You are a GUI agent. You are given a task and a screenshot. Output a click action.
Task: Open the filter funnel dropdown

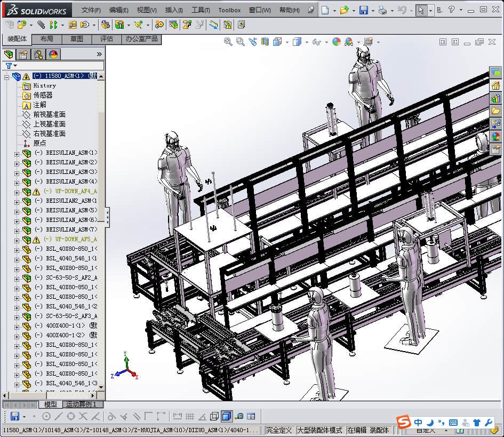pyautogui.click(x=11, y=66)
